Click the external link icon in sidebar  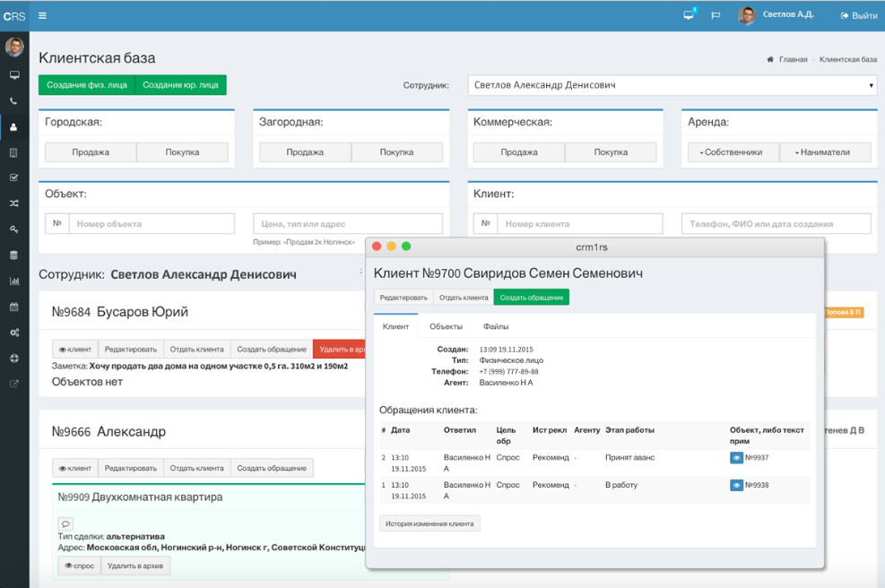pos(14,384)
